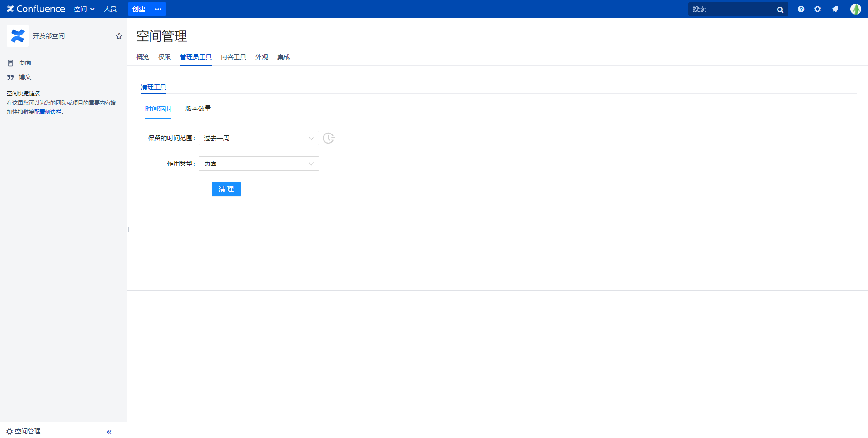
Task: Open the 内容工具 tab
Action: tap(234, 57)
